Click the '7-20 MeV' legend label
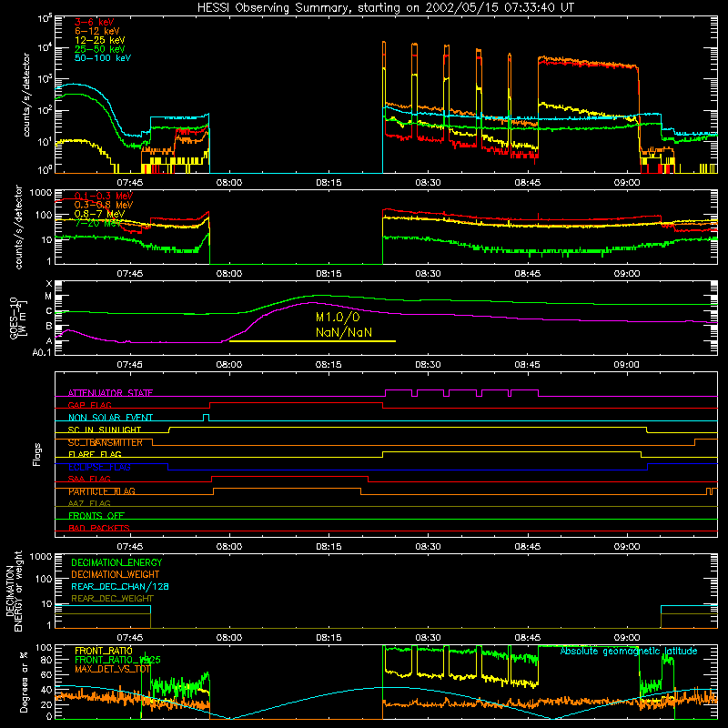The width and height of the screenshot is (728, 728). [96, 223]
